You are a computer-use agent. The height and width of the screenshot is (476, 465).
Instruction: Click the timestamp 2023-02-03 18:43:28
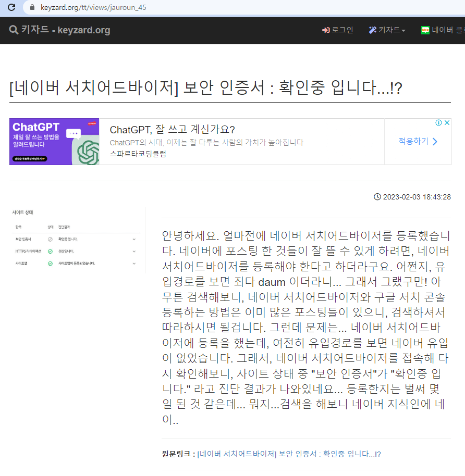pos(417,197)
